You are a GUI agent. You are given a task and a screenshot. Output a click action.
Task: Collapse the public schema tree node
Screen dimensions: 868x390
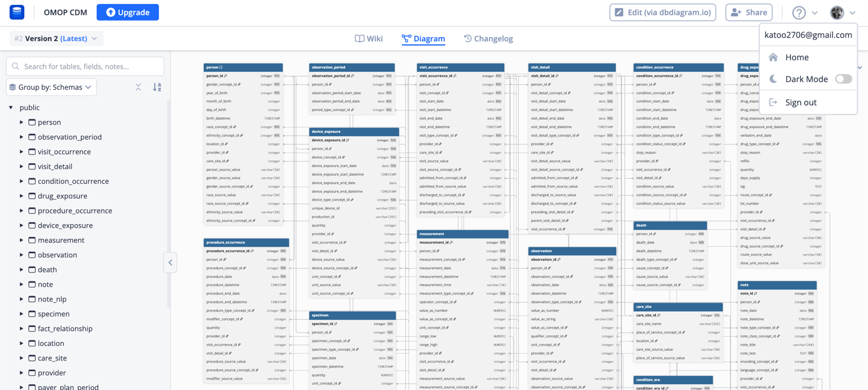coord(11,107)
